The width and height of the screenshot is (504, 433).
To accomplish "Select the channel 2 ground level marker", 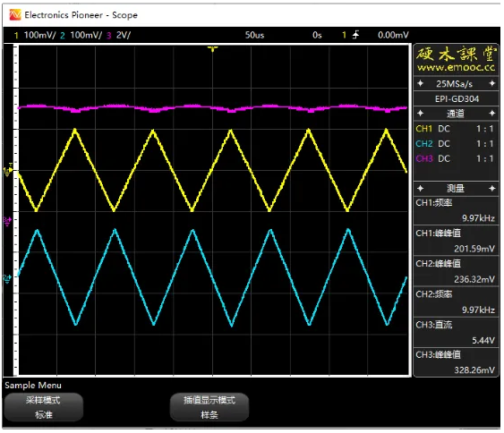I will [7, 278].
